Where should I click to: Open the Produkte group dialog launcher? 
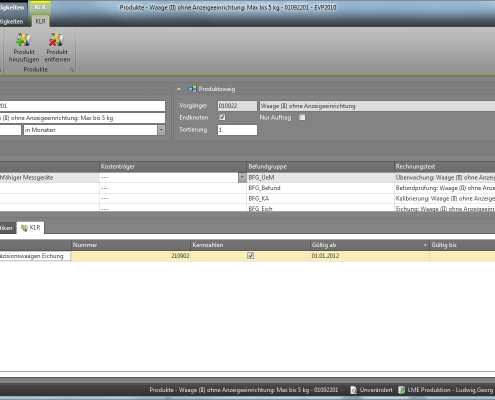[71, 70]
